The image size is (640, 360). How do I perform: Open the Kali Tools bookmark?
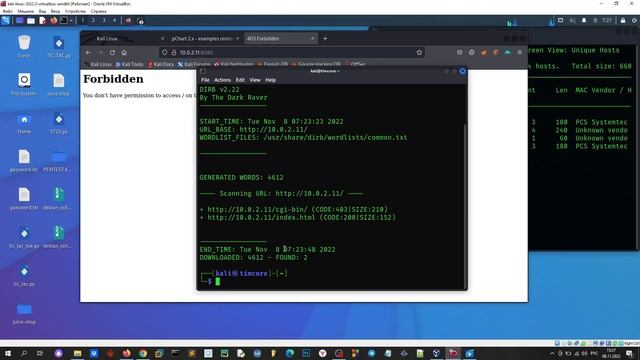129,64
